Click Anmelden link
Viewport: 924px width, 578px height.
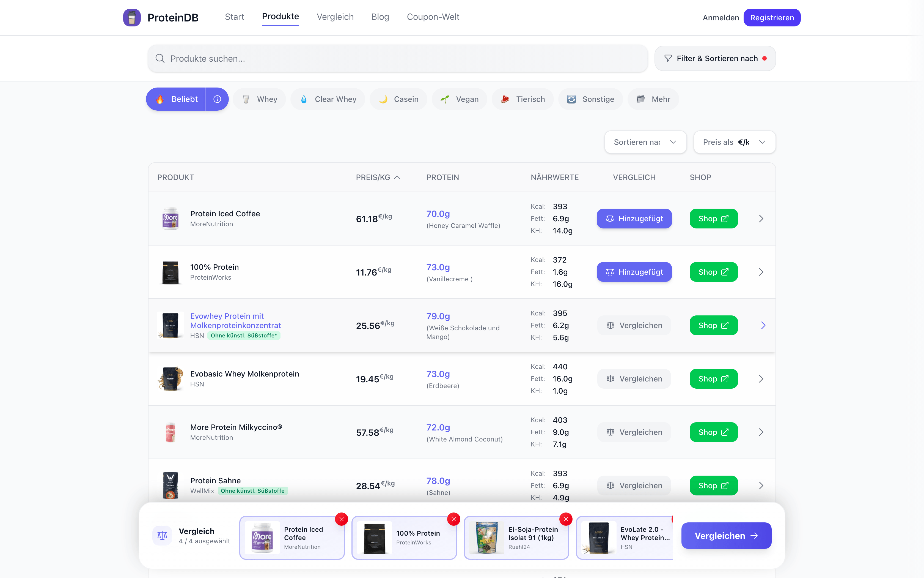tap(721, 18)
